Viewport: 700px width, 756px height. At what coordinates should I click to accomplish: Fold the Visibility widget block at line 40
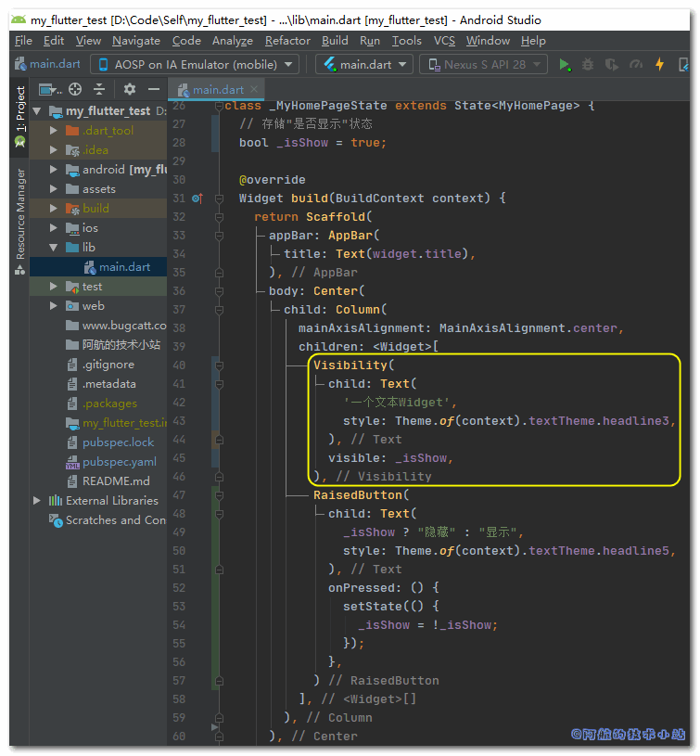219,365
